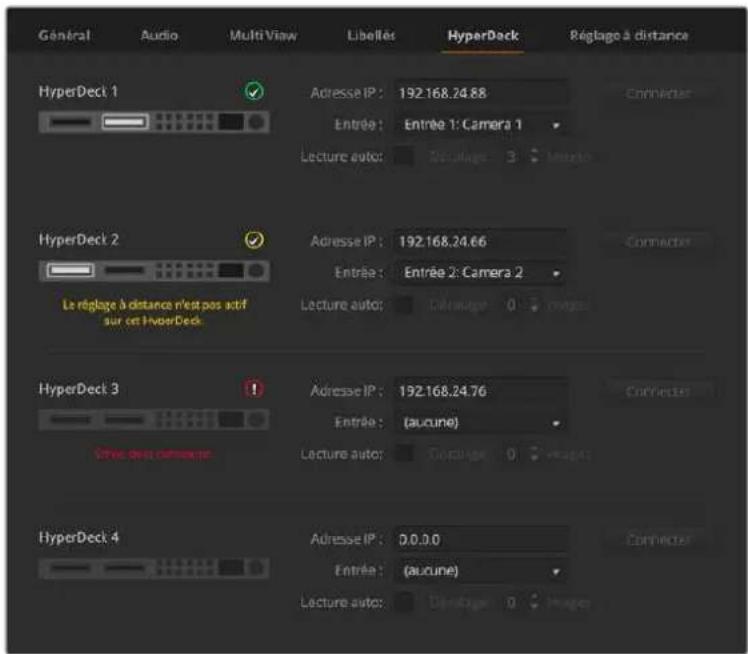Click HyperDeck 1 green check status icon

(254, 91)
